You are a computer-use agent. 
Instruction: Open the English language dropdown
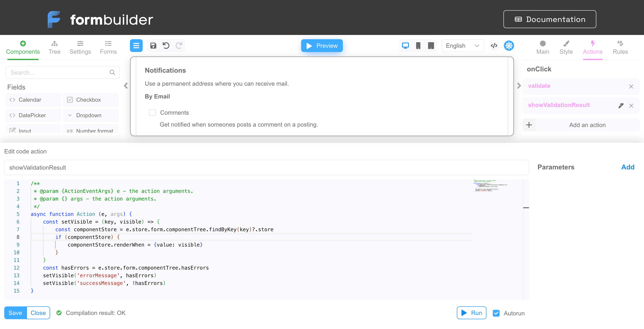(463, 46)
